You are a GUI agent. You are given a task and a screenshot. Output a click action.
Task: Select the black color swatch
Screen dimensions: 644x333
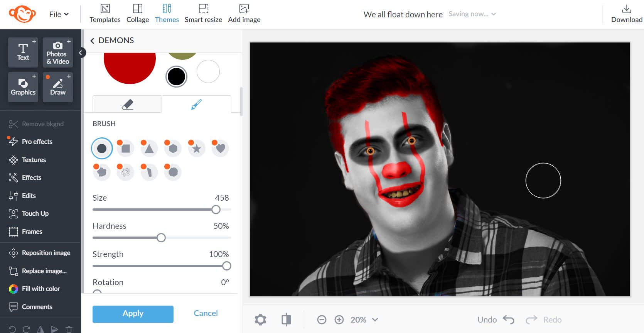click(176, 76)
